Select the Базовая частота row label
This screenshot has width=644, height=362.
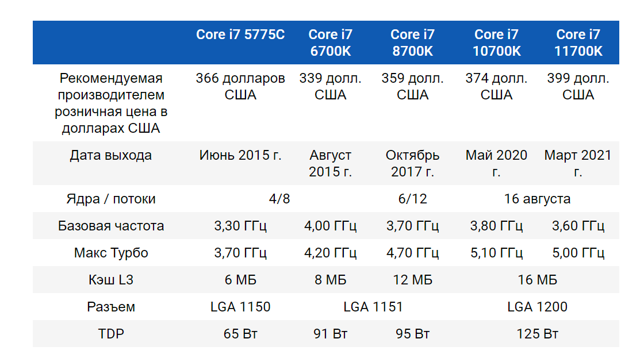(111, 226)
